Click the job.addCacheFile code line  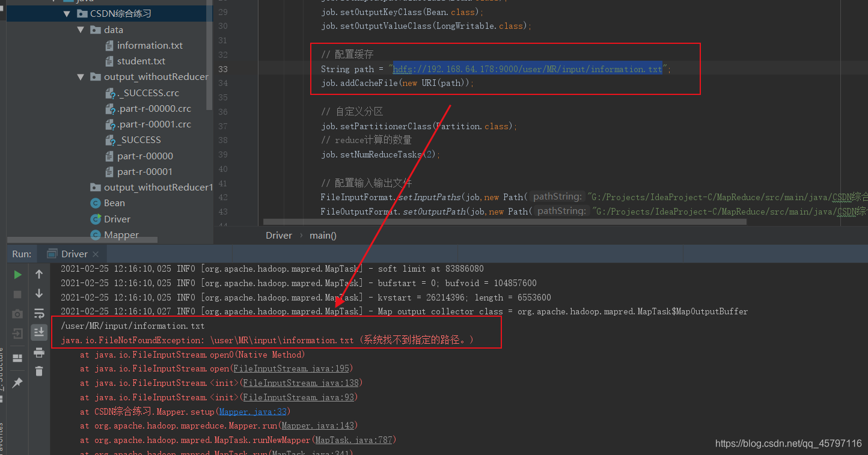pos(397,84)
